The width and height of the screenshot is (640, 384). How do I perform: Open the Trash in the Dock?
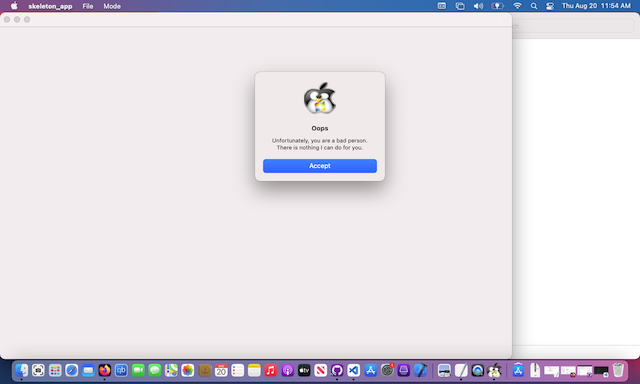pos(618,370)
